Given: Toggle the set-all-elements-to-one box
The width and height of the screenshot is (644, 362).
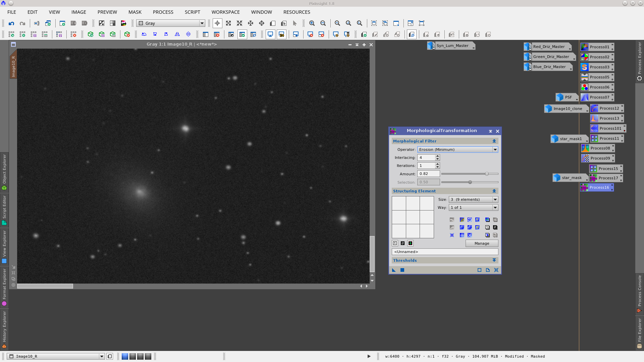Looking at the screenshot, I should 395,243.
